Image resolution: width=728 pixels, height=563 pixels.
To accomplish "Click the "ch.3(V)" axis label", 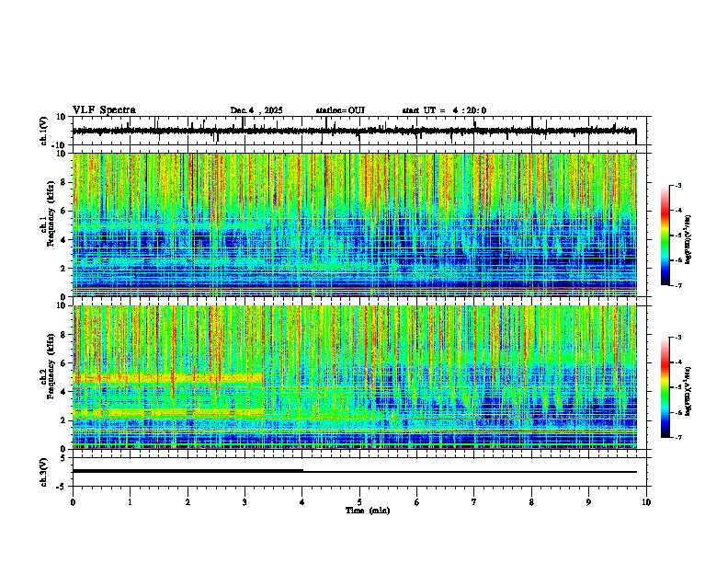I will 44,473.
